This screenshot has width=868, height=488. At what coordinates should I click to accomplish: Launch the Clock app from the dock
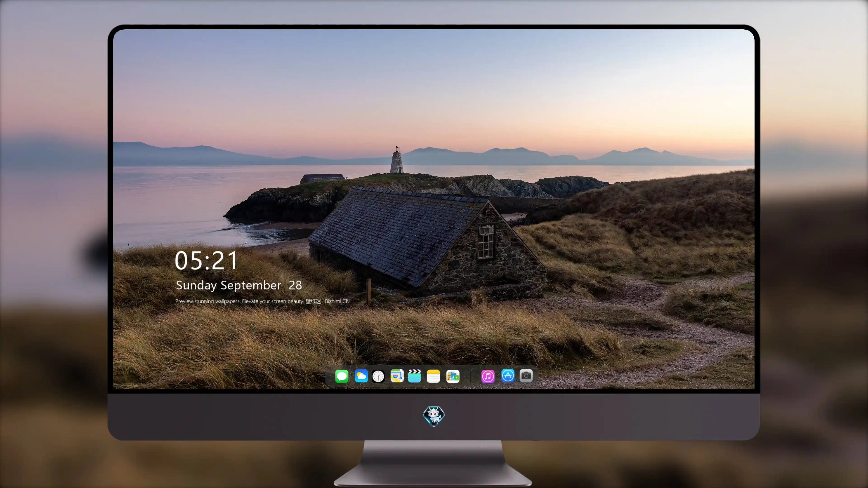click(x=378, y=376)
